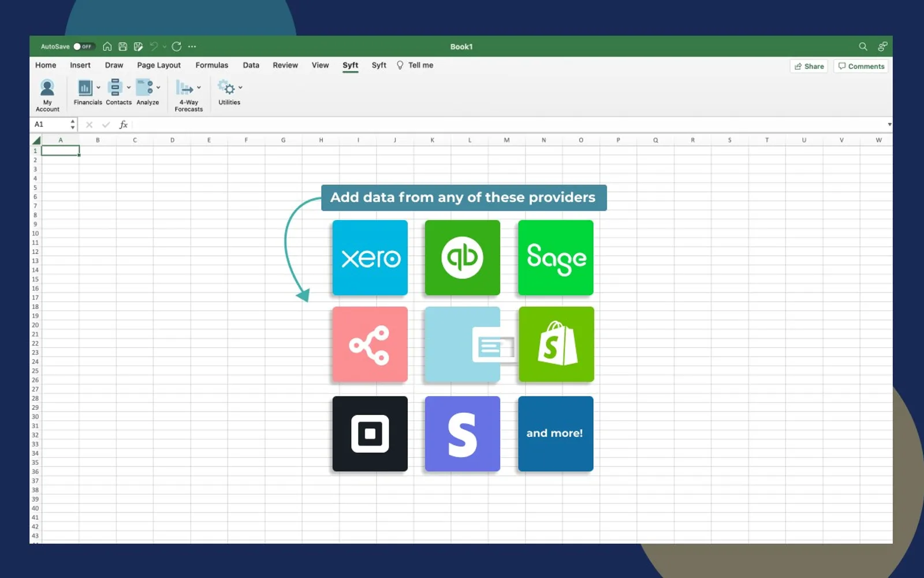Image resolution: width=924 pixels, height=578 pixels.
Task: Switch to the Formulas tab
Action: (x=212, y=65)
